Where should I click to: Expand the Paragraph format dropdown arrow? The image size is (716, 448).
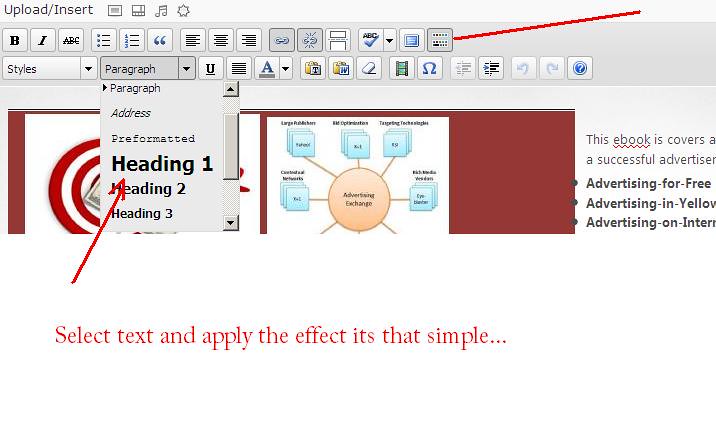pyautogui.click(x=186, y=69)
